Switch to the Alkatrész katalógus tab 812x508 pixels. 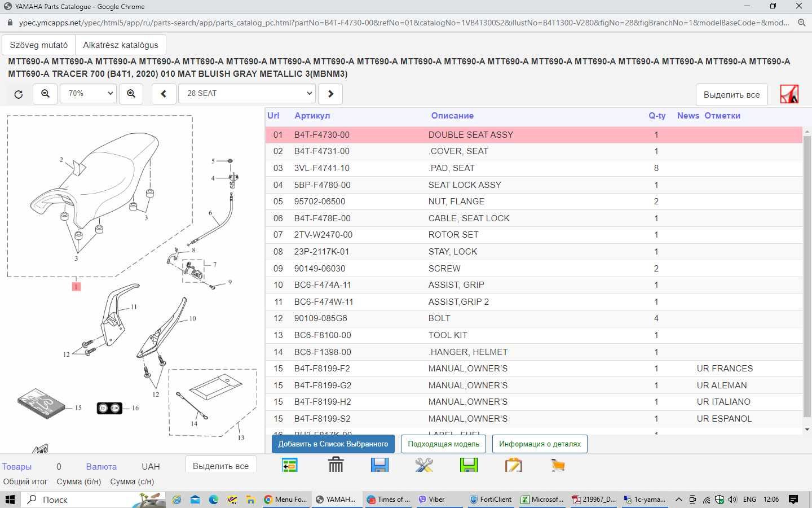[x=121, y=45]
